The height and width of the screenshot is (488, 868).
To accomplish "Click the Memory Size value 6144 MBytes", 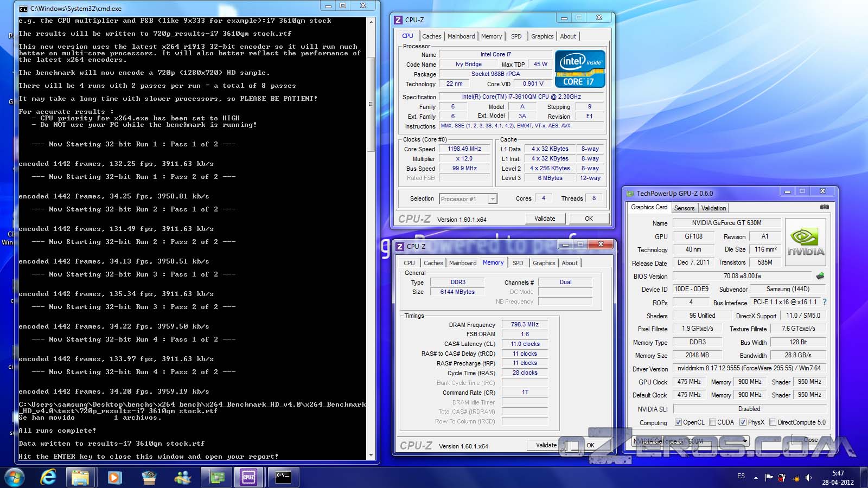I will (457, 292).
